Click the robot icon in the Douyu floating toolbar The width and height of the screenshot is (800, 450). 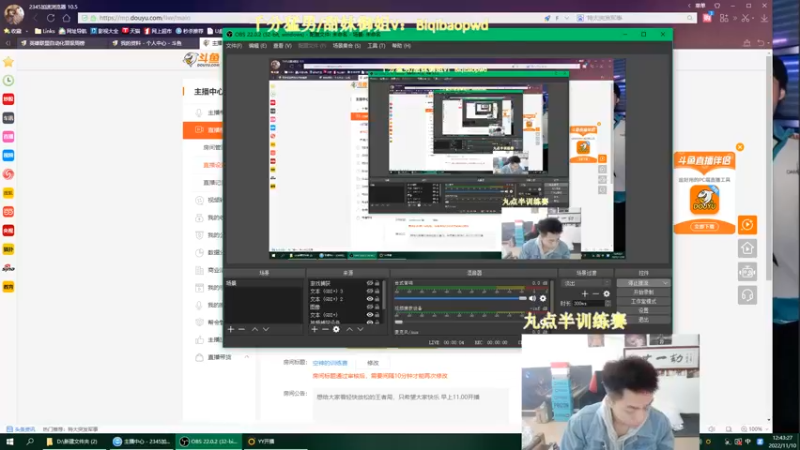(x=747, y=272)
